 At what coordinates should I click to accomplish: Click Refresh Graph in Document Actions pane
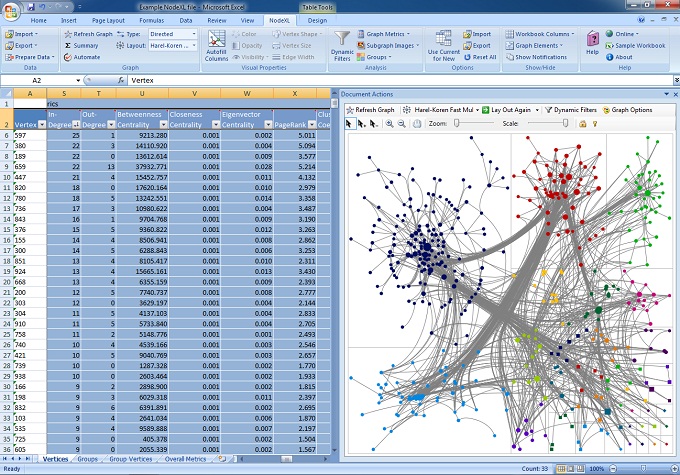370,110
